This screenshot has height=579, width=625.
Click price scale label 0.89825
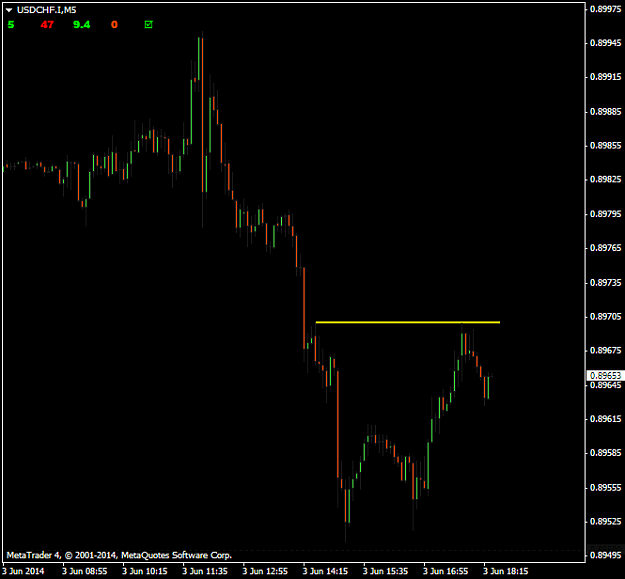coord(605,179)
